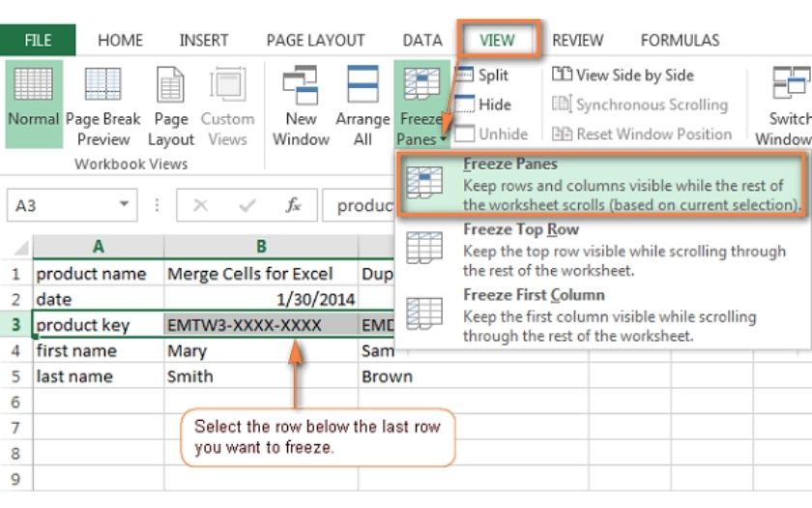
Task: Open the FILE tab
Action: click(x=38, y=40)
